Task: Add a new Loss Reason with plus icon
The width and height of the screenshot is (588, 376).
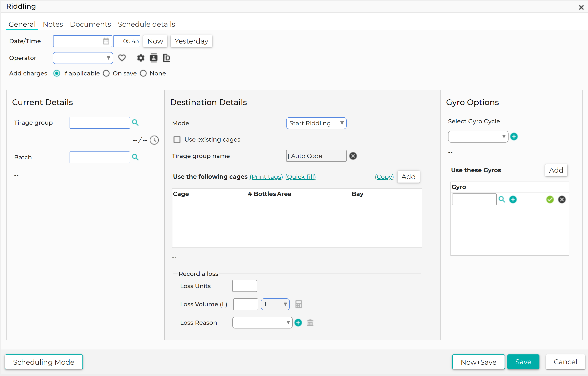Action: point(298,323)
